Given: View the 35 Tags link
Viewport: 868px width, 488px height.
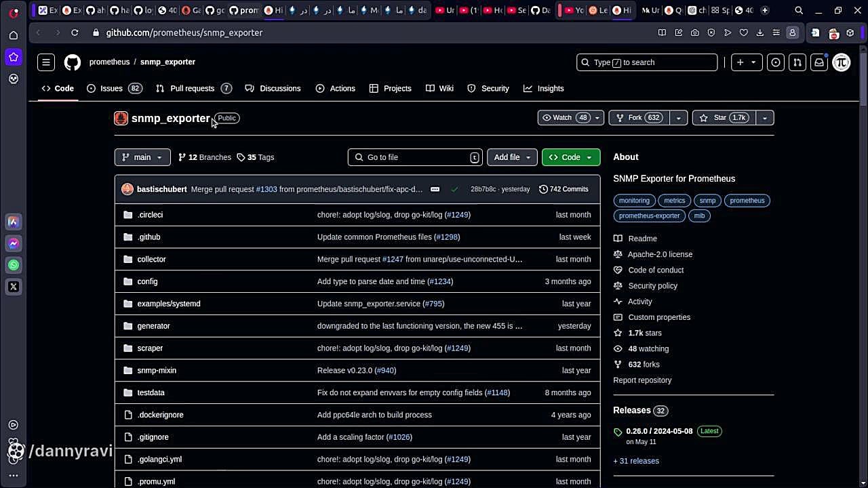Looking at the screenshot, I should (x=256, y=157).
